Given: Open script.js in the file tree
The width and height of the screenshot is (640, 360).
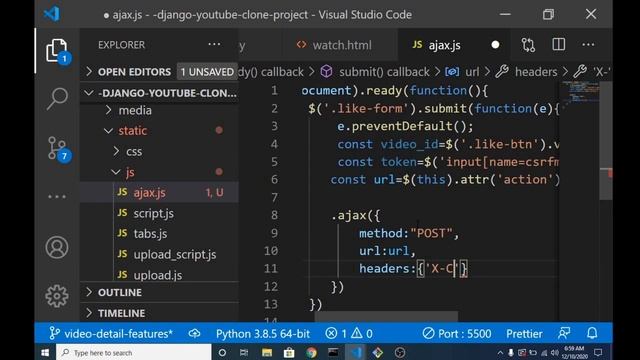Looking at the screenshot, I should 153,213.
